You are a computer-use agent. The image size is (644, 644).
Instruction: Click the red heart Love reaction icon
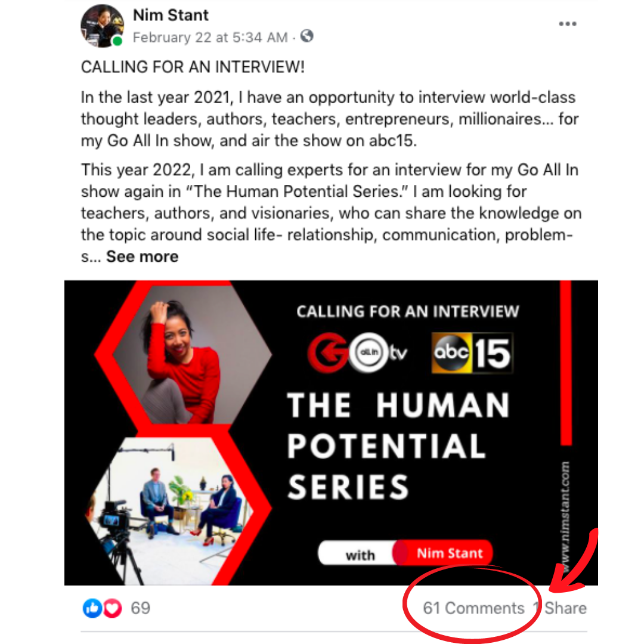coord(112,608)
